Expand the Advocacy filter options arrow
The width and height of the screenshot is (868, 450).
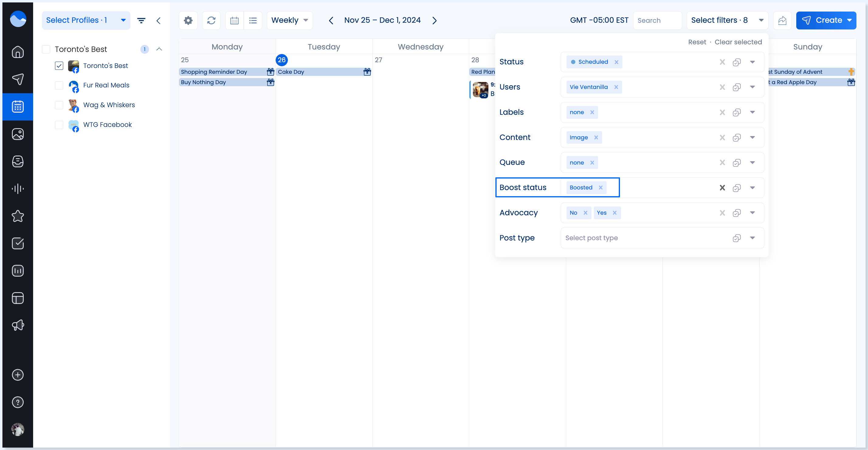(x=752, y=213)
